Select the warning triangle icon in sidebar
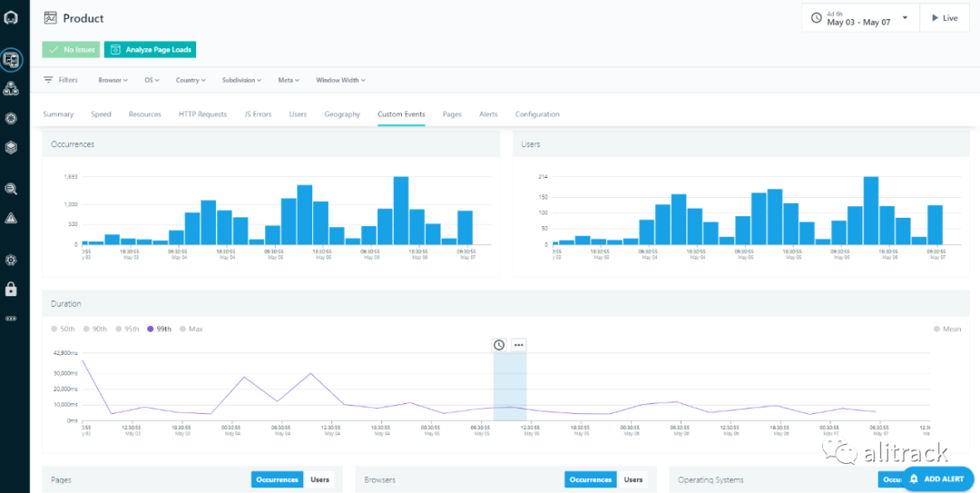Screen dimensions: 980x493 click(x=11, y=218)
